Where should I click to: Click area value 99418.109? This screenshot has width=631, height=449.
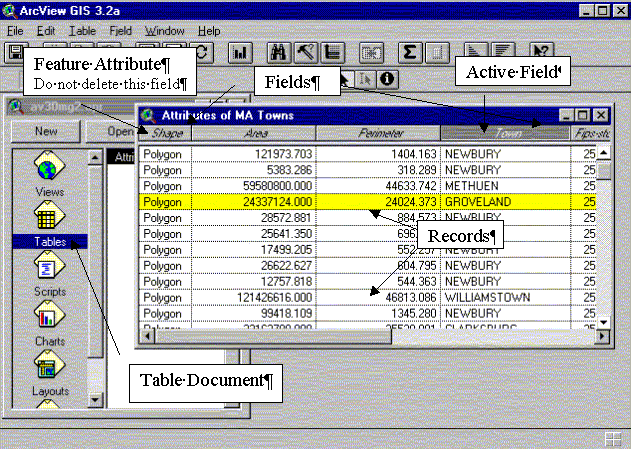coord(286,313)
